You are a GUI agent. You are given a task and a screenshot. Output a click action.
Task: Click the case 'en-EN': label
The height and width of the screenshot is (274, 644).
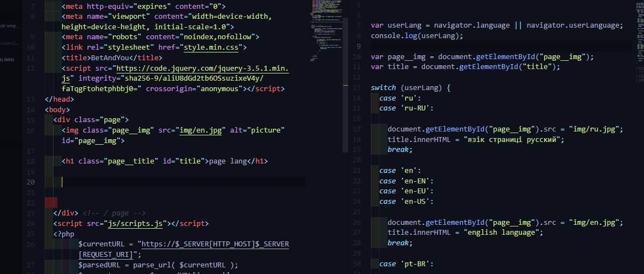click(406, 181)
